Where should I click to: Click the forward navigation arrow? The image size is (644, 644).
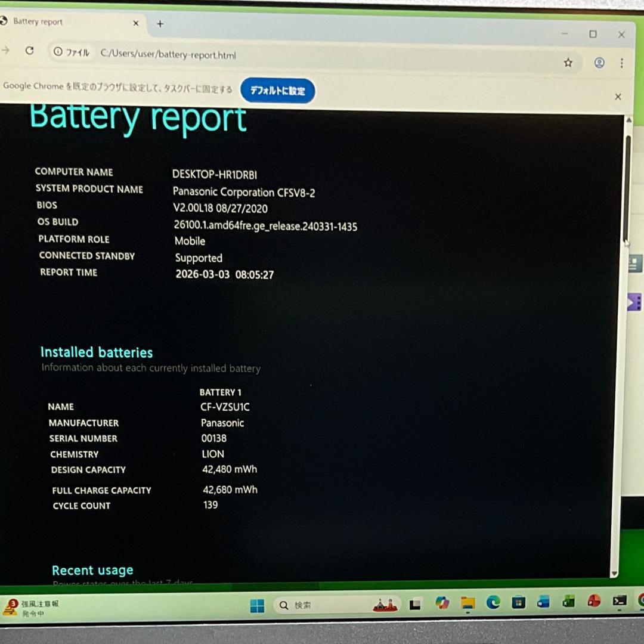(x=5, y=50)
